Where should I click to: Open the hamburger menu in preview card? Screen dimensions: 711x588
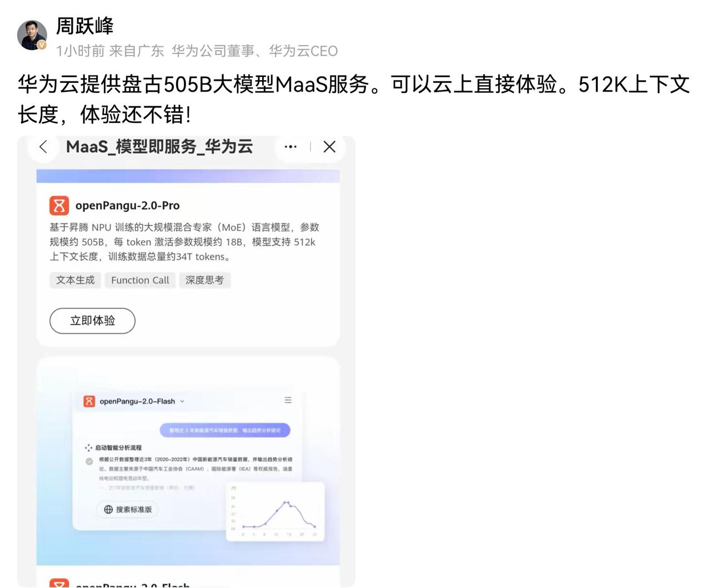[288, 400]
